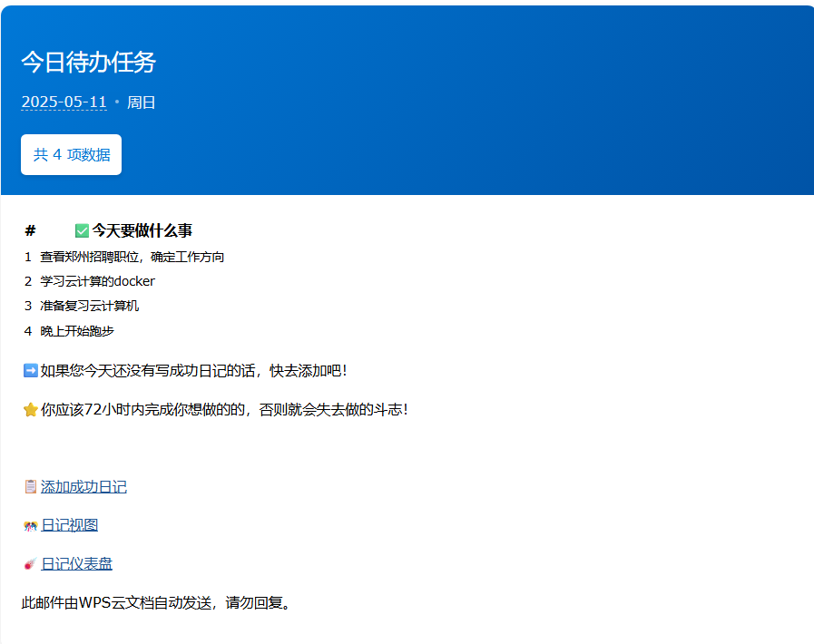814x644 pixels.
Task: Click the 共 4 项数据 badge
Action: coord(71,154)
